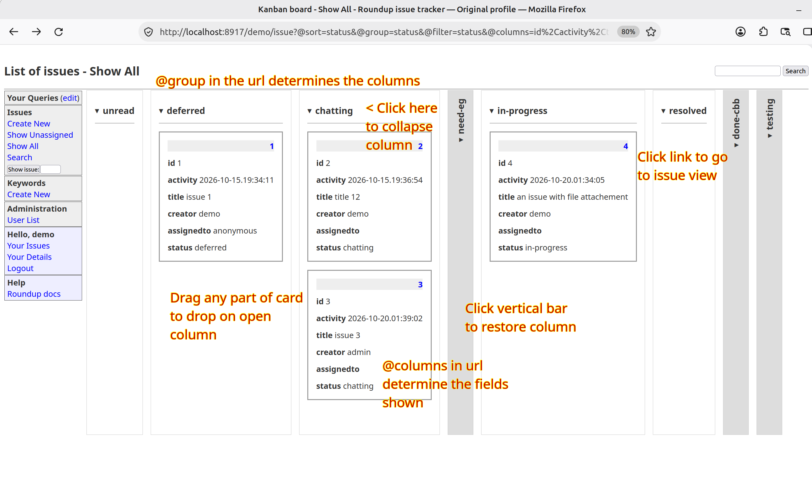Reload the page with the refresh icon

[59, 32]
